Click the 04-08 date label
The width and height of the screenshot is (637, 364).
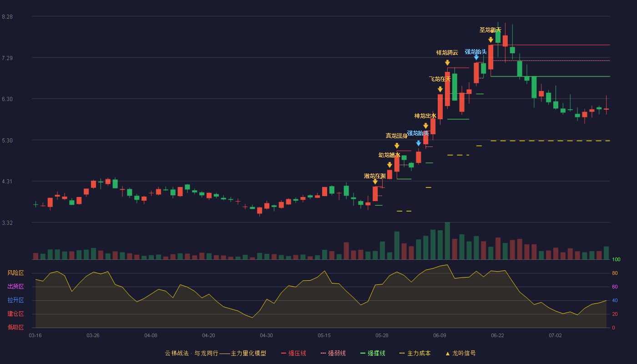[151, 335]
